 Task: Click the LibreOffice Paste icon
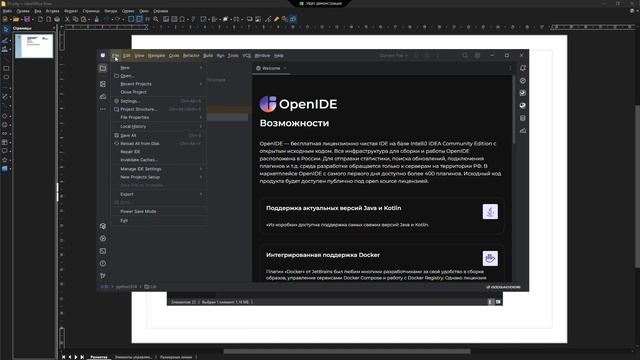pyautogui.click(x=84, y=19)
